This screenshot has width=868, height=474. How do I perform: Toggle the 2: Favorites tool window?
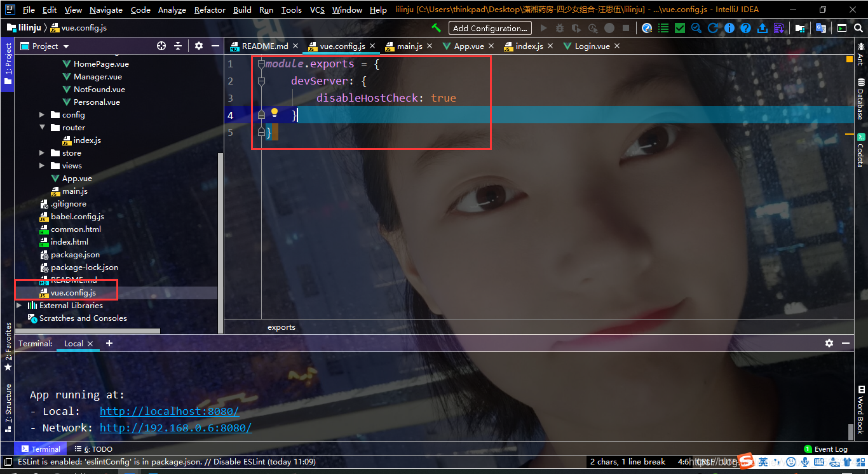8,347
